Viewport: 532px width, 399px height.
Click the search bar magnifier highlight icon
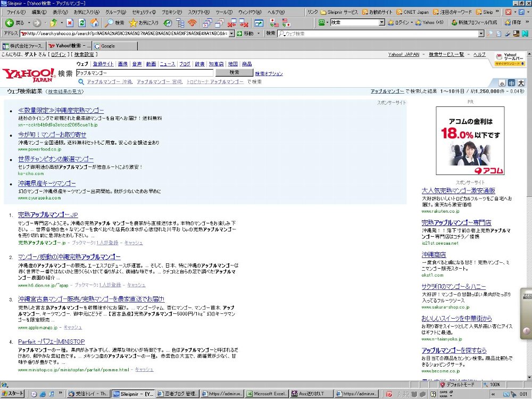coord(489,34)
